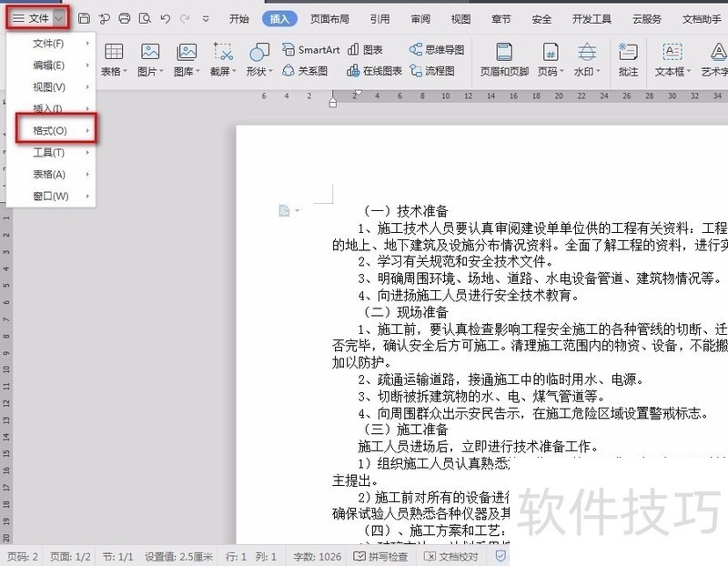The image size is (728, 566).
Task: Switch to the 页面布局 tab
Action: [329, 19]
